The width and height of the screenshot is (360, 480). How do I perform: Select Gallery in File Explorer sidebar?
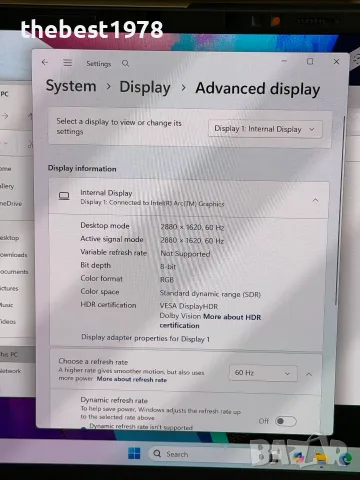(x=7, y=186)
